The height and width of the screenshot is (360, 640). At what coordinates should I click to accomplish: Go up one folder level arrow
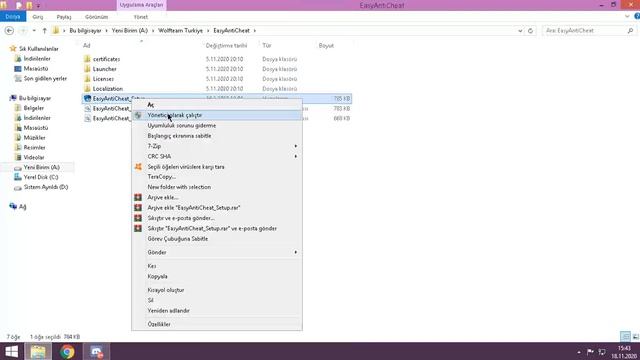[44, 31]
